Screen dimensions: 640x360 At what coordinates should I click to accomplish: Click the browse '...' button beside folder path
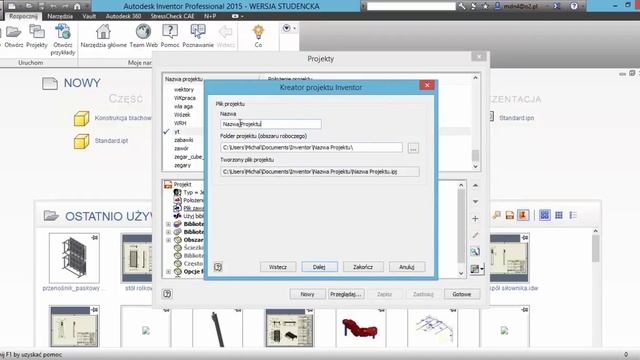[413, 148]
